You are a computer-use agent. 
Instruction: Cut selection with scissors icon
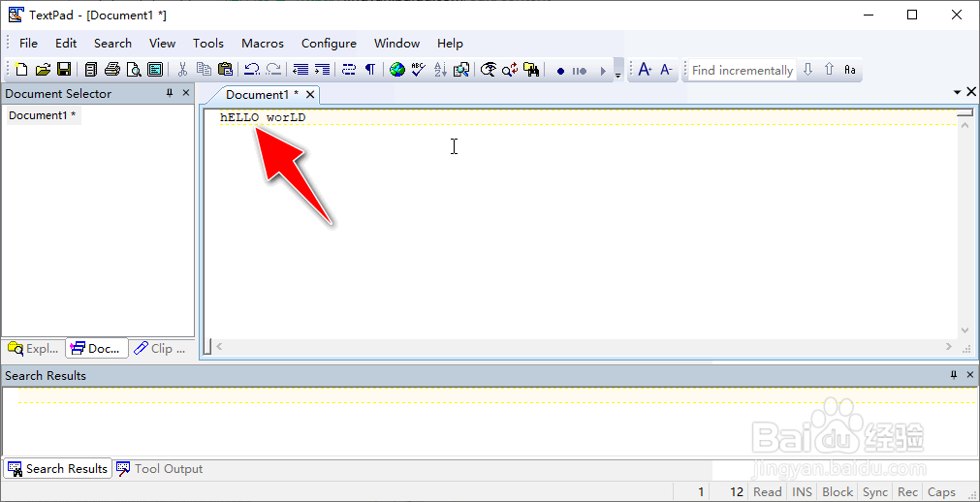pyautogui.click(x=182, y=70)
